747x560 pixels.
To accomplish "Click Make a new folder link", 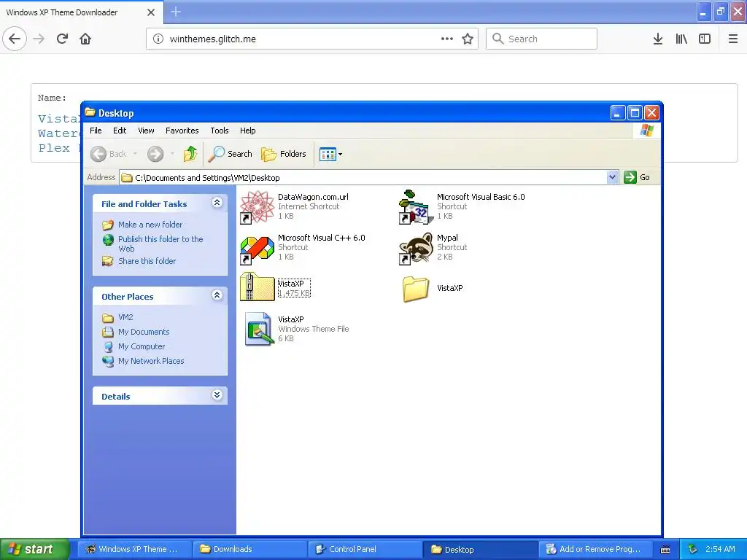I will coord(150,225).
